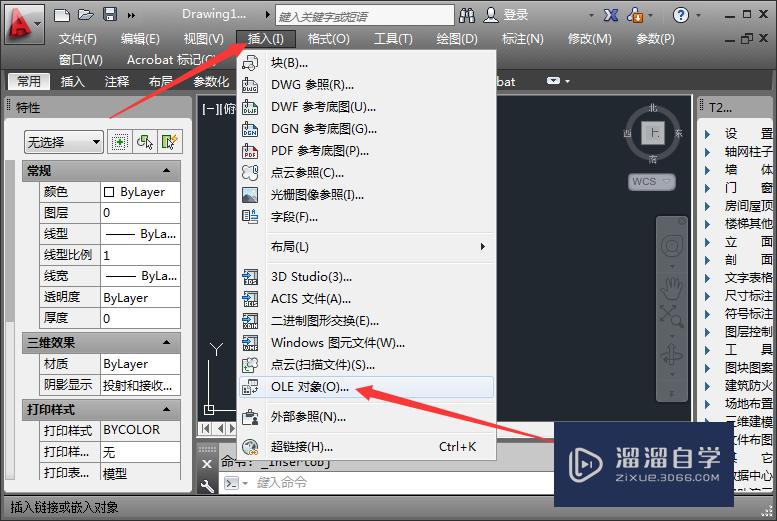Select OLE 对象(O)... menu entry
777x521 pixels.
(367, 387)
